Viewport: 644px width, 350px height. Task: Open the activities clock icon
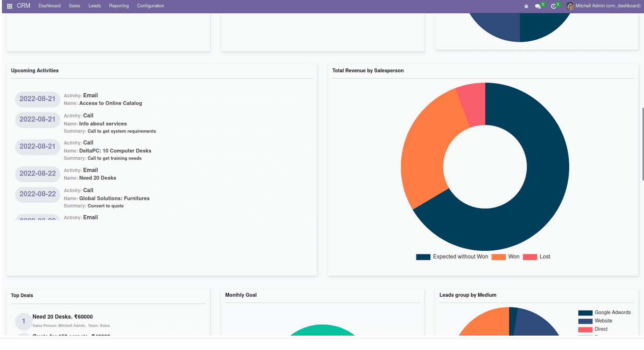(553, 6)
